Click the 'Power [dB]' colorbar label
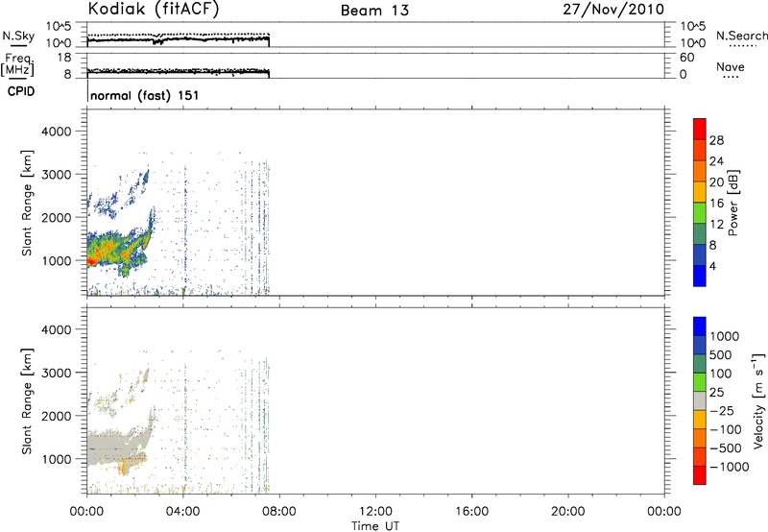 click(732, 203)
